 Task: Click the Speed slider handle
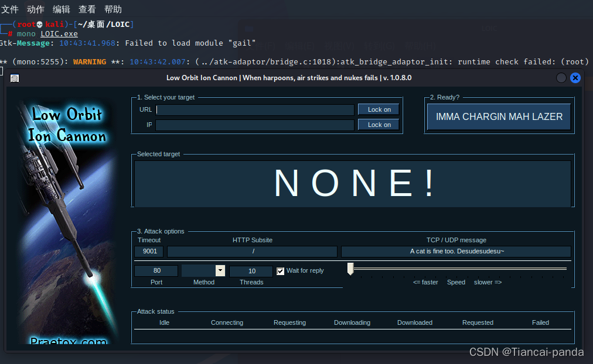pyautogui.click(x=350, y=269)
